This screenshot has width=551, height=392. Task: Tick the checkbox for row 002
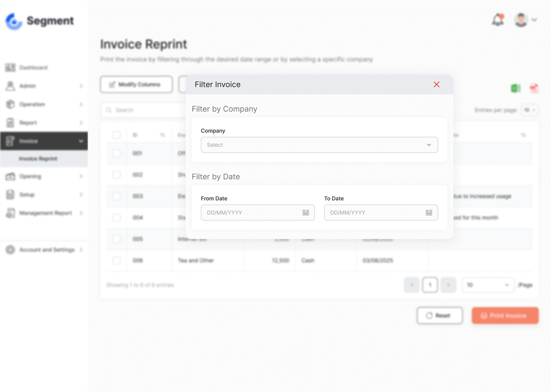pos(116,175)
